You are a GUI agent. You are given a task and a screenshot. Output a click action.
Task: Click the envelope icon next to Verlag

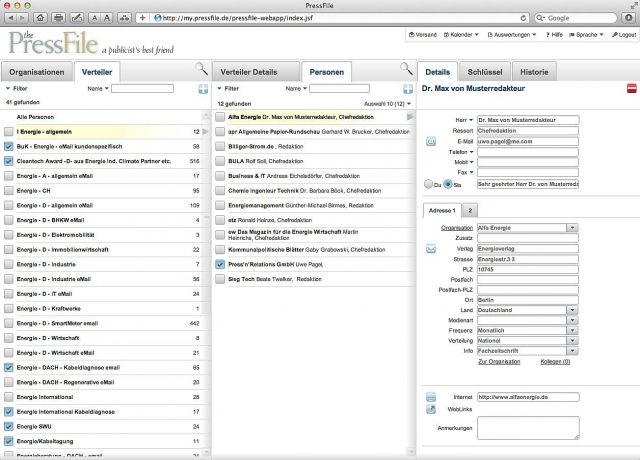(431, 248)
